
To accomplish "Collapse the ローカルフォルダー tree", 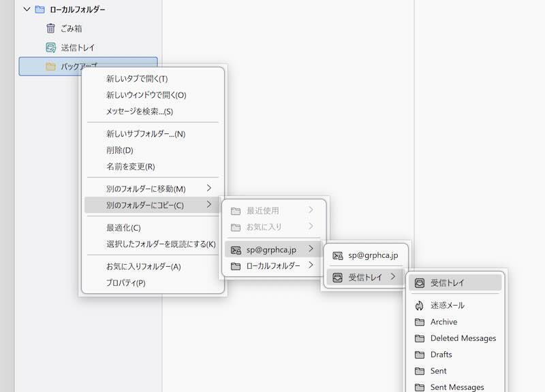I will [27, 10].
